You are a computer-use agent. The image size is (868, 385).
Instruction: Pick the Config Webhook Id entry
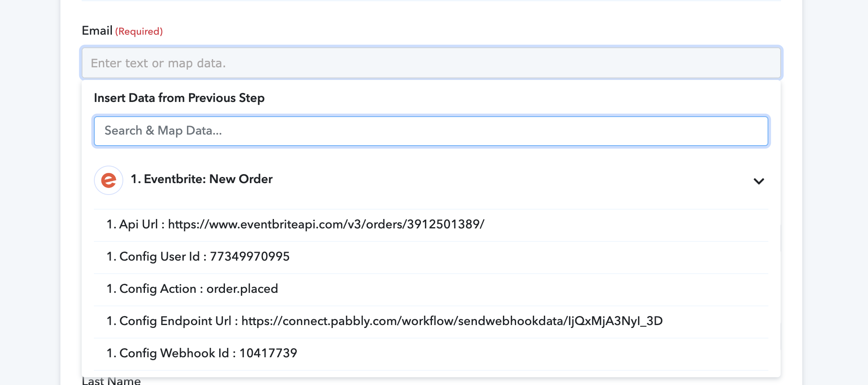(x=431, y=354)
